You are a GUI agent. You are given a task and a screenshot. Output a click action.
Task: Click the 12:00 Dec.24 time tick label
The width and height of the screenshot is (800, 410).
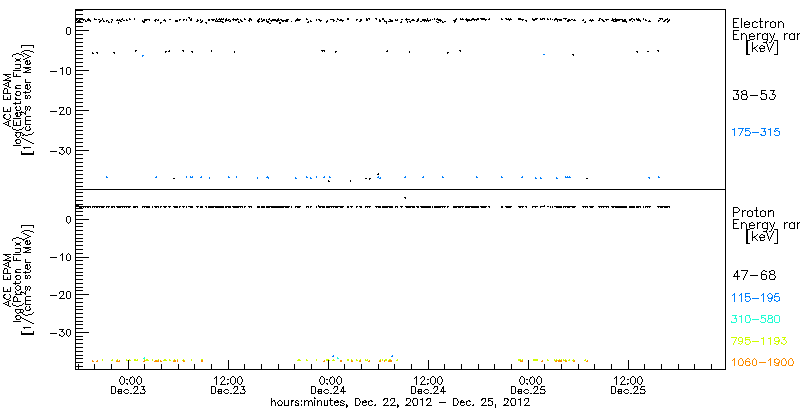point(429,387)
